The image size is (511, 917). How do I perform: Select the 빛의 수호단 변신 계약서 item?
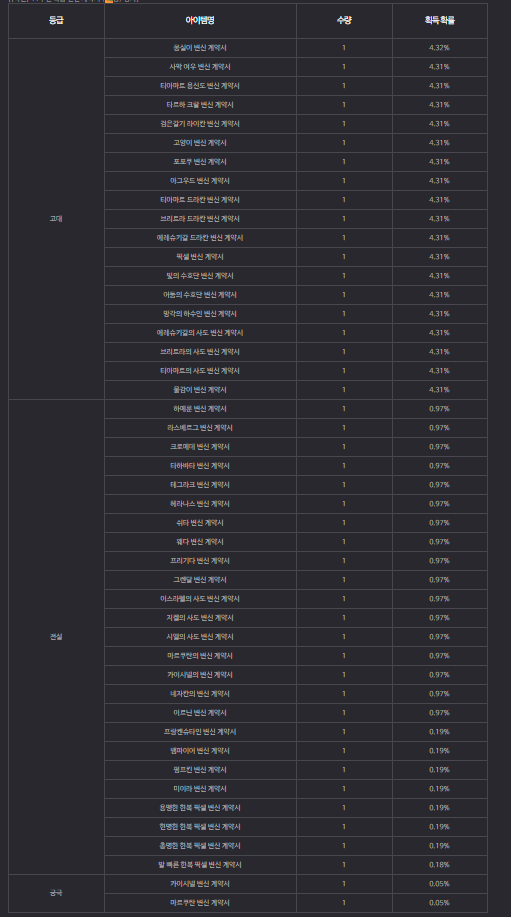point(200,276)
